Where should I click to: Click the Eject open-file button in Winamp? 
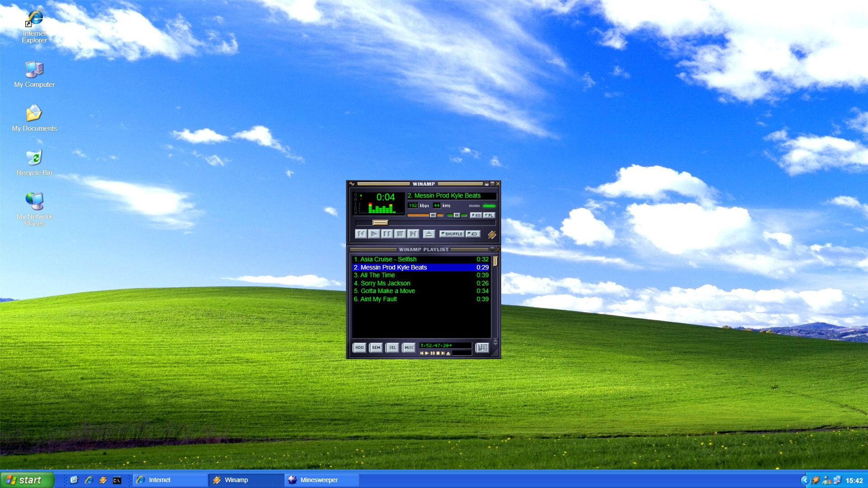pos(429,234)
